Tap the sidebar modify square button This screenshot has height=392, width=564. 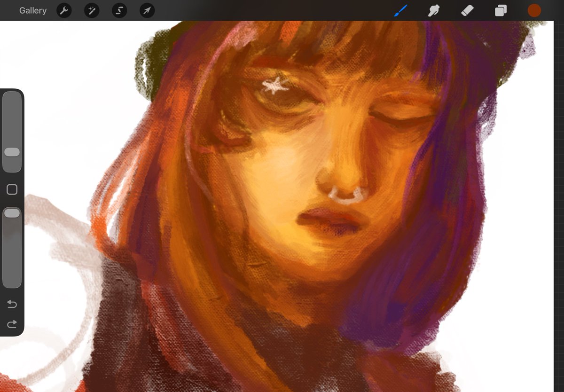[x=12, y=189]
